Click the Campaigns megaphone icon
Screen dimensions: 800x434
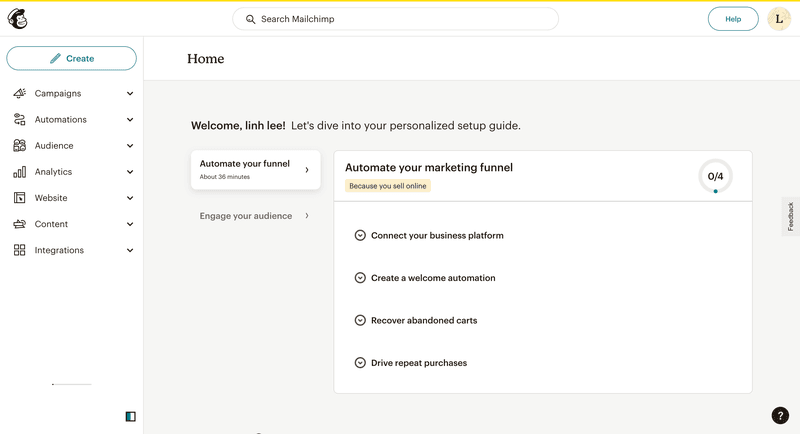coord(20,94)
